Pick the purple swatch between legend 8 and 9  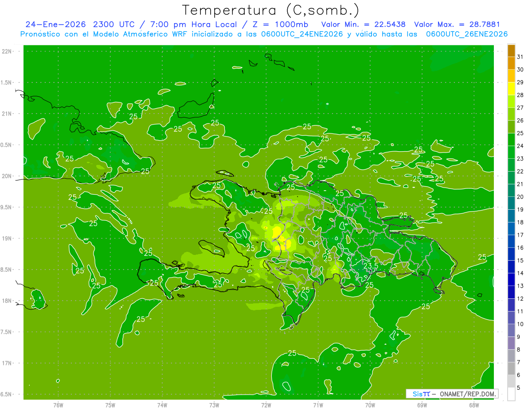pos(511,343)
